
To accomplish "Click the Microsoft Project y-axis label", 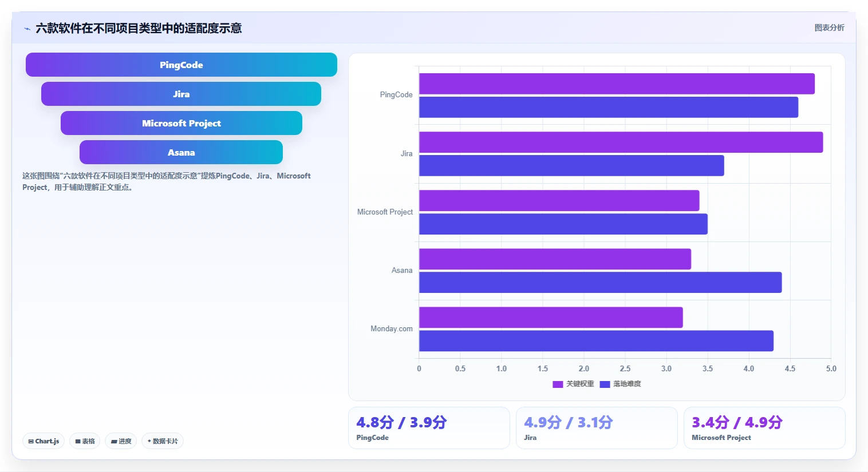I will (385, 212).
